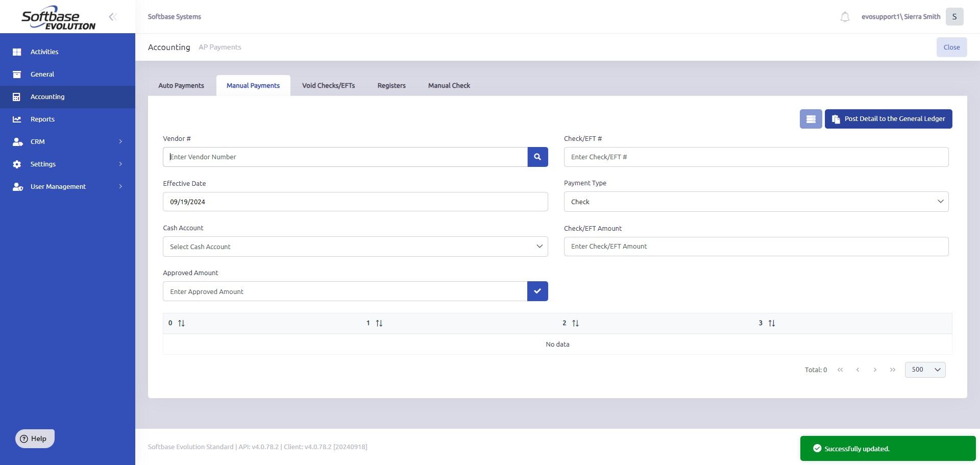
Task: Click the User Management person icon
Action: pyautogui.click(x=17, y=187)
